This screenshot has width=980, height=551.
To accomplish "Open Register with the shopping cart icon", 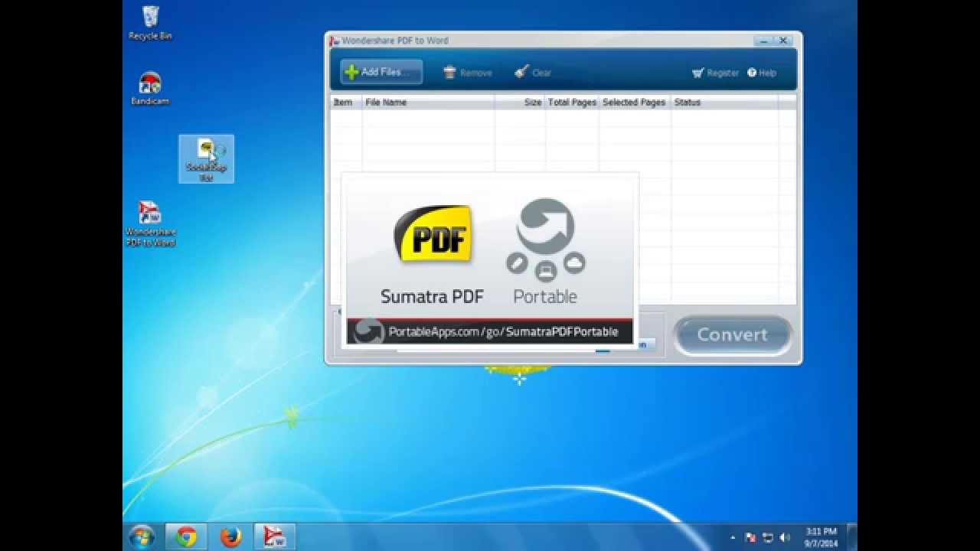I will 715,73.
